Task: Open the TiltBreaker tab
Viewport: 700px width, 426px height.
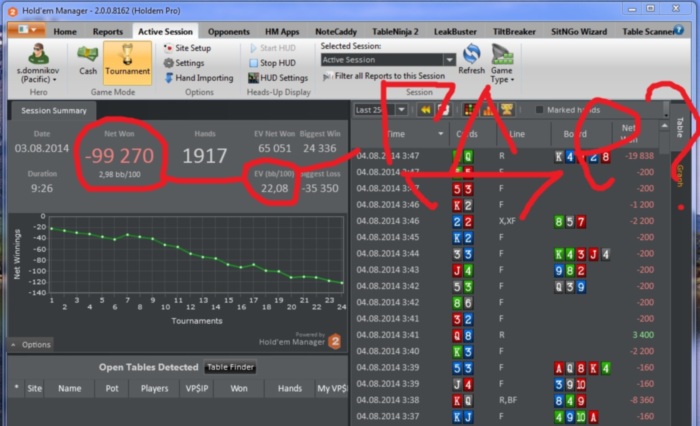Action: tap(514, 32)
